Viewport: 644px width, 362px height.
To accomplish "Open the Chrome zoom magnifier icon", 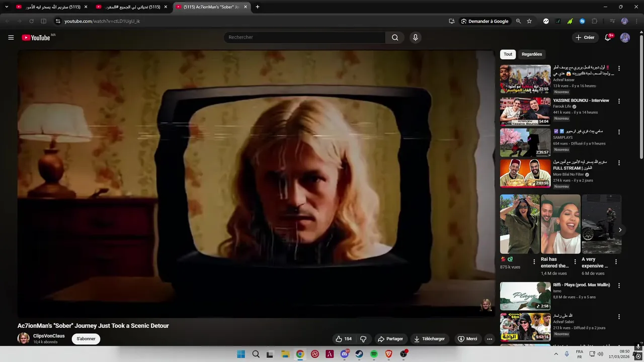I will (x=518, y=21).
